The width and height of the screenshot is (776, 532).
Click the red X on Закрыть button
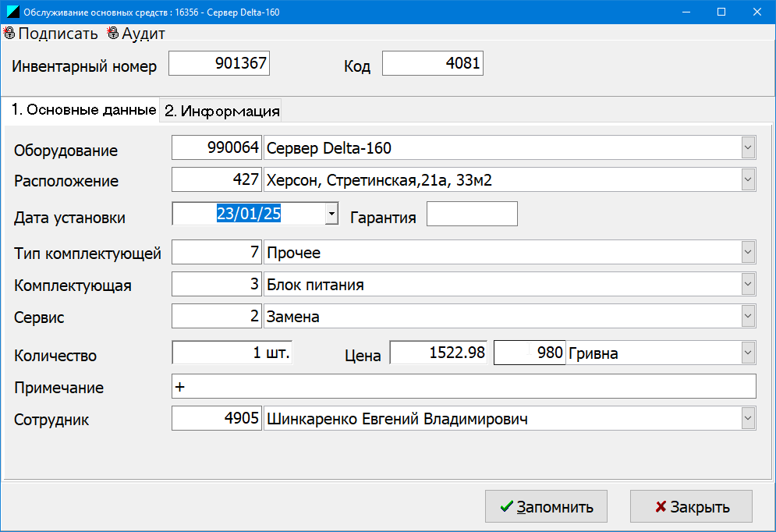(x=661, y=507)
